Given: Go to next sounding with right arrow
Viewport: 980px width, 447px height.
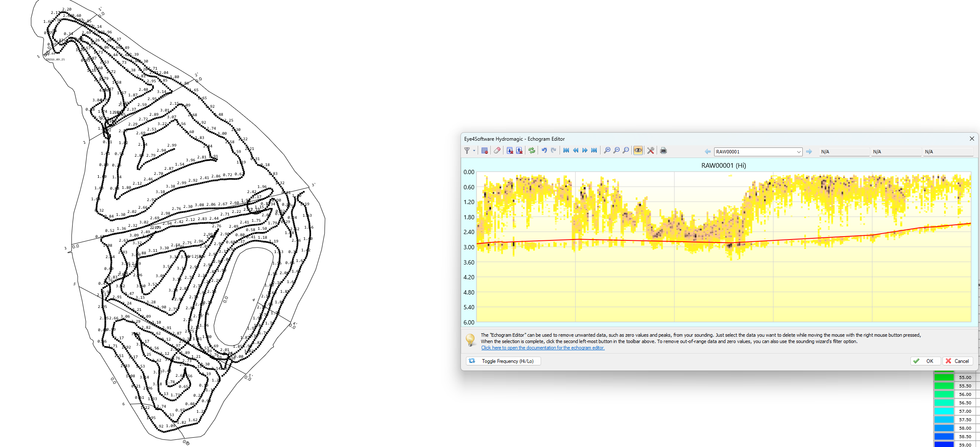Looking at the screenshot, I should (809, 152).
